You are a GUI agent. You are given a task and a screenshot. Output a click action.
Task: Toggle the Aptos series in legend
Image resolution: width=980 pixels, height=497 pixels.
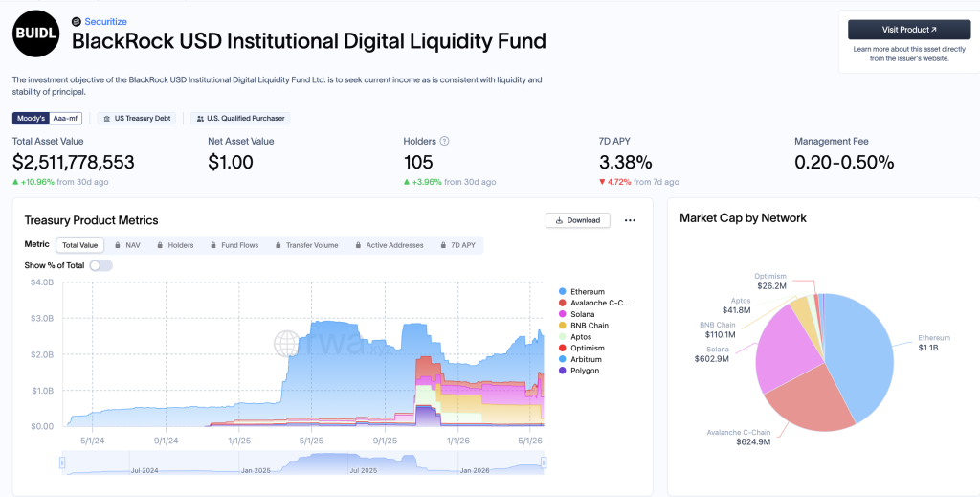click(575, 336)
